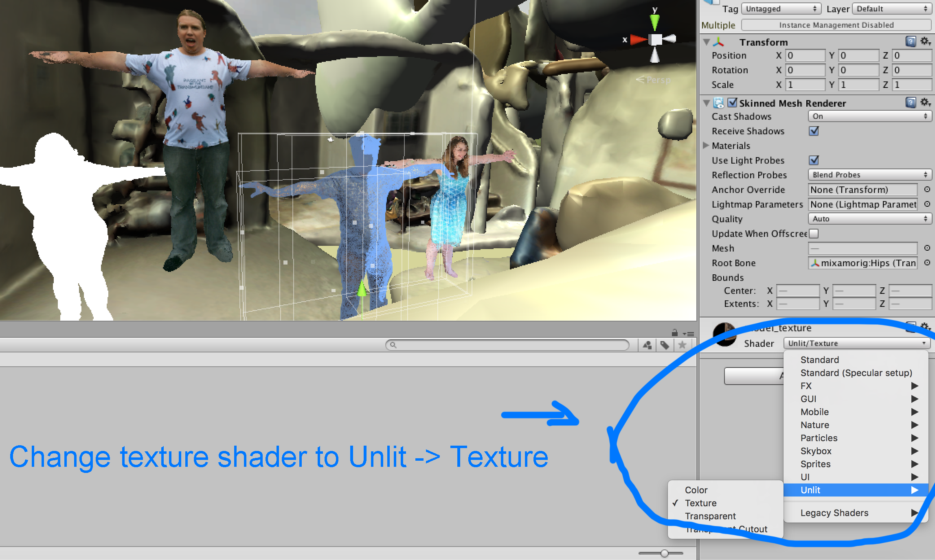935x560 pixels.
Task: Click the Lightmap Parameters object picker circle
Action: (927, 204)
